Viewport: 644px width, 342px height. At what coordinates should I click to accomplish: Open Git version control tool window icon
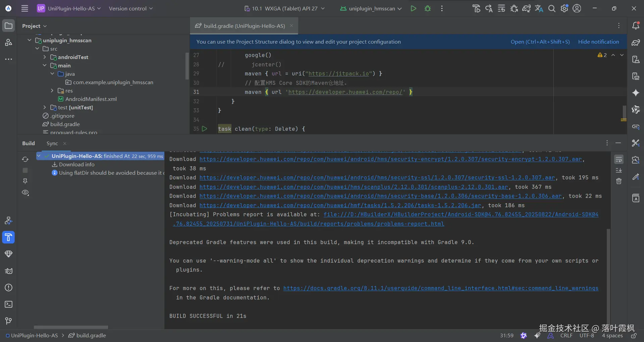click(9, 321)
